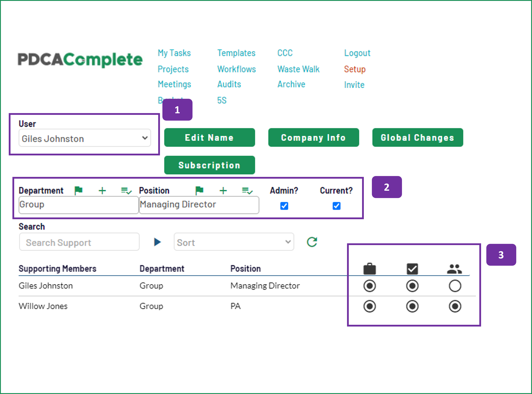Image resolution: width=532 pixels, height=394 pixels.
Task: Open the Meetings section
Action: tap(174, 84)
